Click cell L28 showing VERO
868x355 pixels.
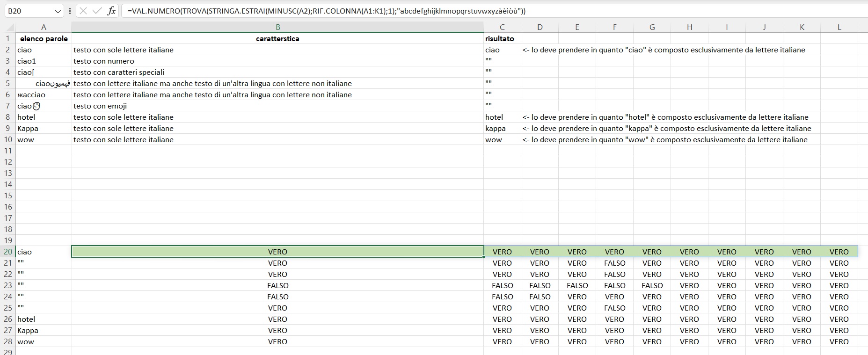[x=839, y=341]
